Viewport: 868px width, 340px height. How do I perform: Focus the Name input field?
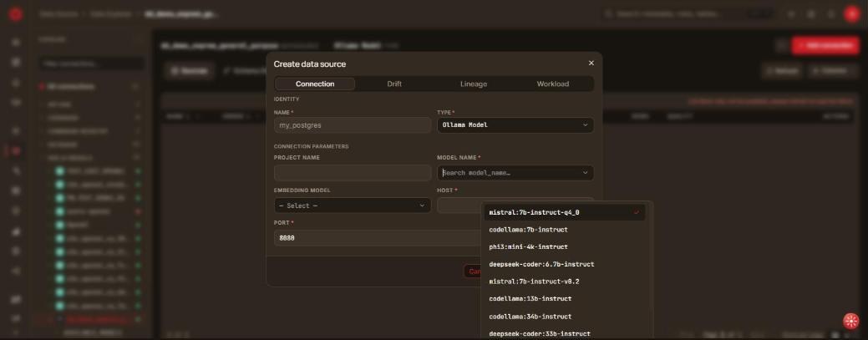tap(352, 125)
